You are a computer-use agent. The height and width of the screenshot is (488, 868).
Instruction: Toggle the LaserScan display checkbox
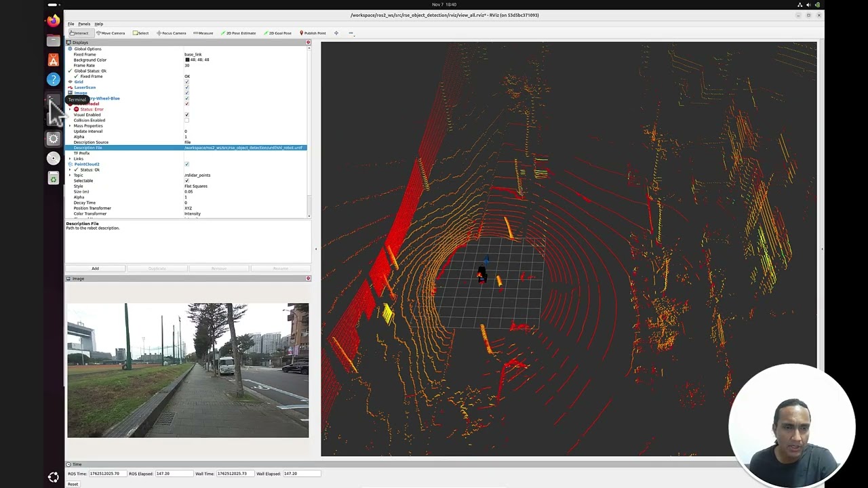(186, 87)
